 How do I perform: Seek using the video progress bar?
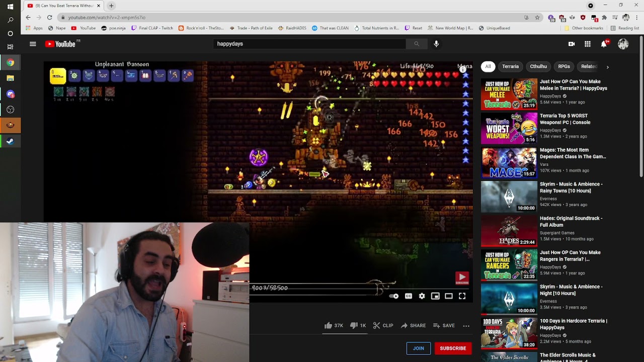pos(360,289)
